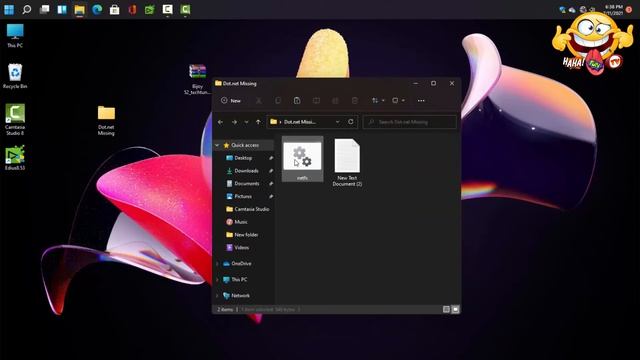Select Recycle Bin desktop icon
This screenshot has width=640, height=360.
click(15, 76)
